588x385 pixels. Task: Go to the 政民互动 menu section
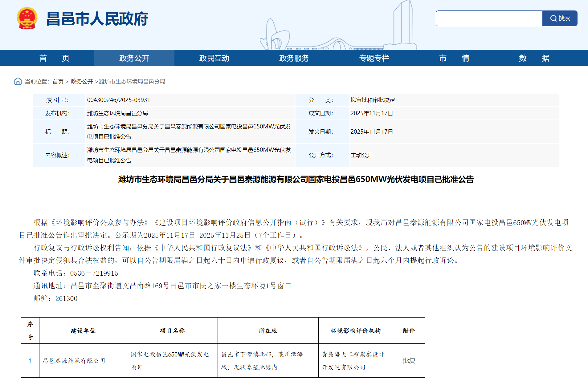pyautogui.click(x=214, y=58)
